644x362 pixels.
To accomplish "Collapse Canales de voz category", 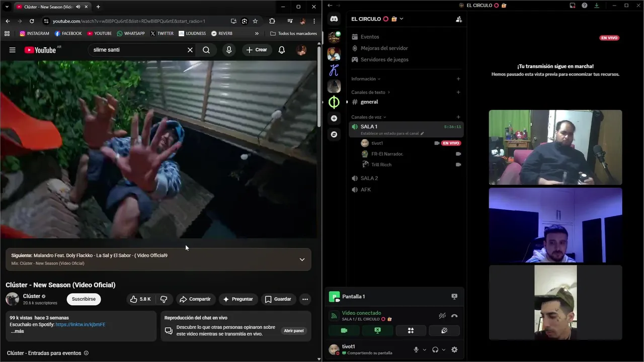I will (x=369, y=117).
